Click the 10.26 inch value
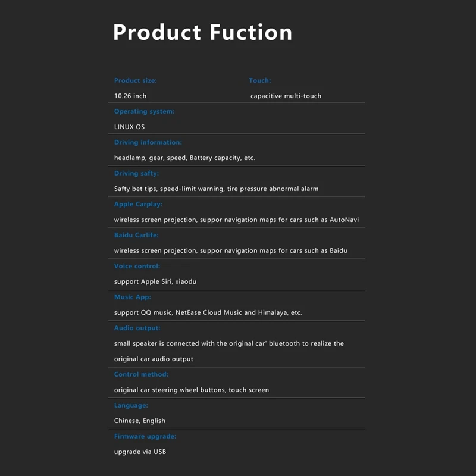Viewport: 476px width, 476px height. 130,96
